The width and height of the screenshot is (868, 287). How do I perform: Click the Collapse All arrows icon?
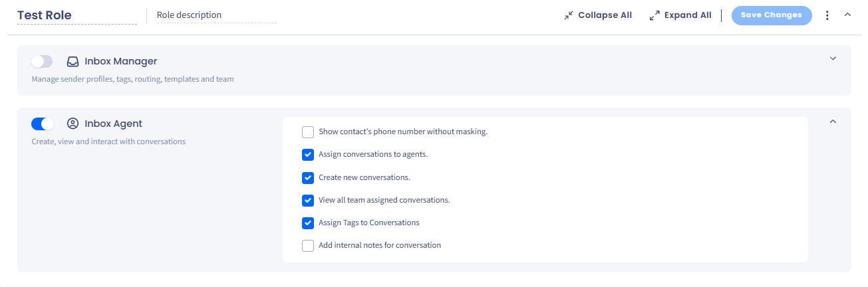click(569, 15)
